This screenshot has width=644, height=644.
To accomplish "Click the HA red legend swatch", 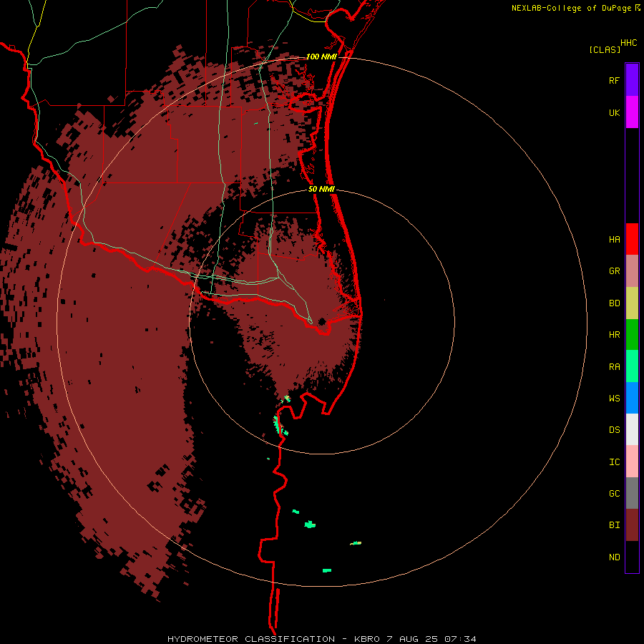I will click(x=632, y=239).
